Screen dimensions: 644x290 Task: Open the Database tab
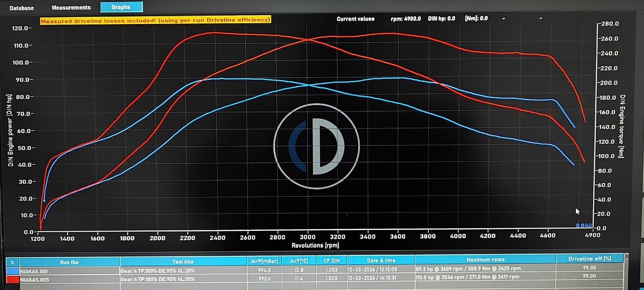point(22,8)
